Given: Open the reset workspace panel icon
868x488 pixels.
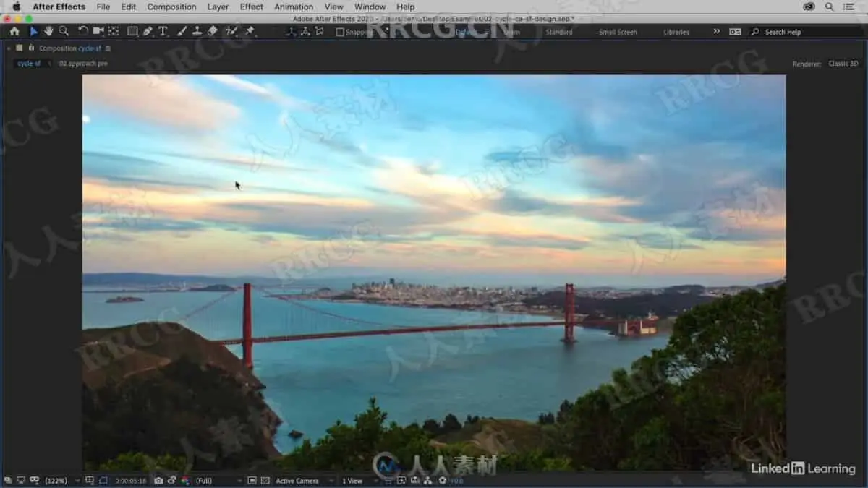Looking at the screenshot, I should (735, 32).
